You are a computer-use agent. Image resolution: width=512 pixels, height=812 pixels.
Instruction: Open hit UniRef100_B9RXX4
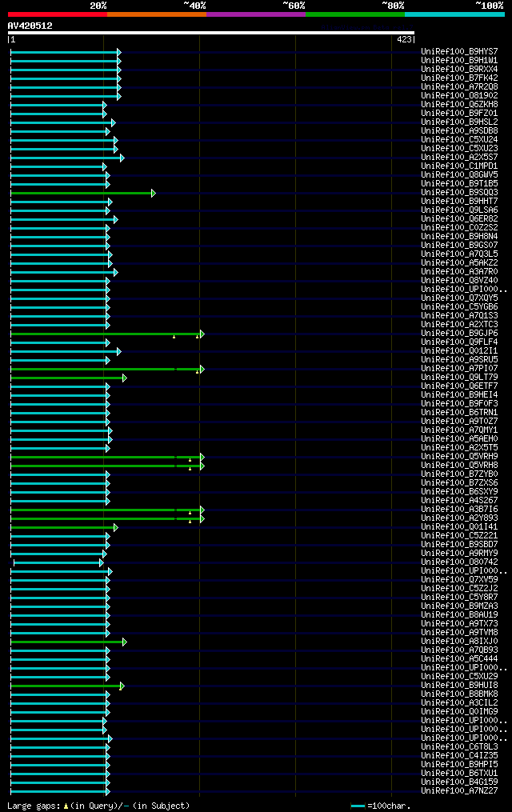tap(459, 70)
